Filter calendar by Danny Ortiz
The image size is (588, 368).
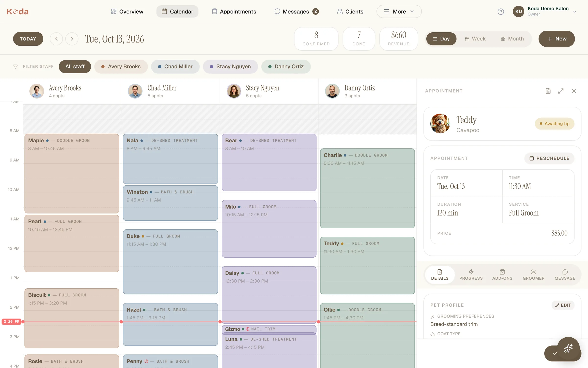point(286,66)
